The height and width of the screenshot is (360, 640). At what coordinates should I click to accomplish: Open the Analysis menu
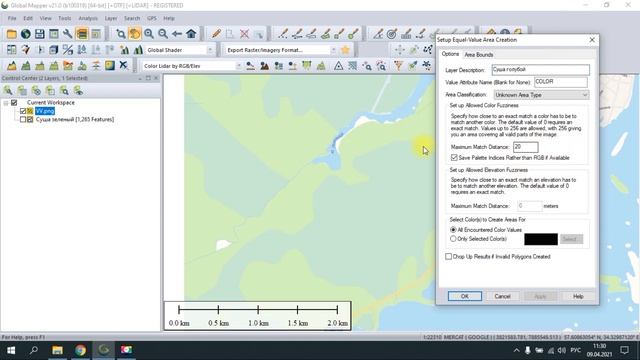(x=88, y=18)
